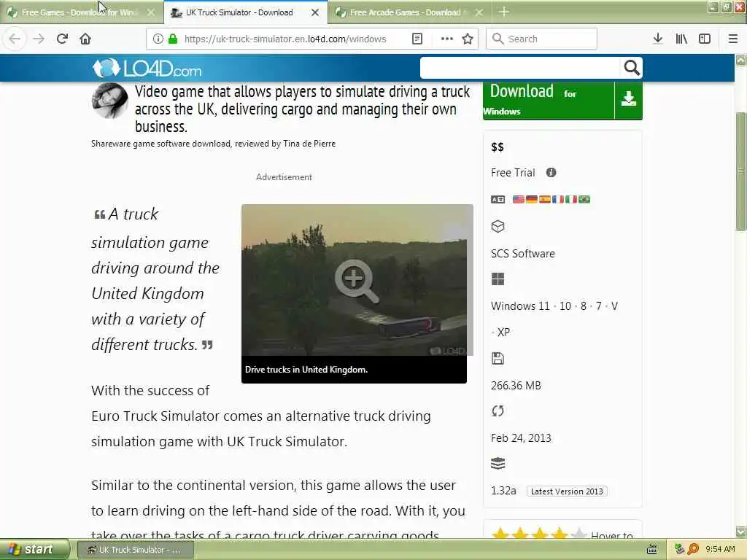Viewport: 747px width, 560px height.
Task: Open the Firefox hamburger menu
Action: point(732,39)
